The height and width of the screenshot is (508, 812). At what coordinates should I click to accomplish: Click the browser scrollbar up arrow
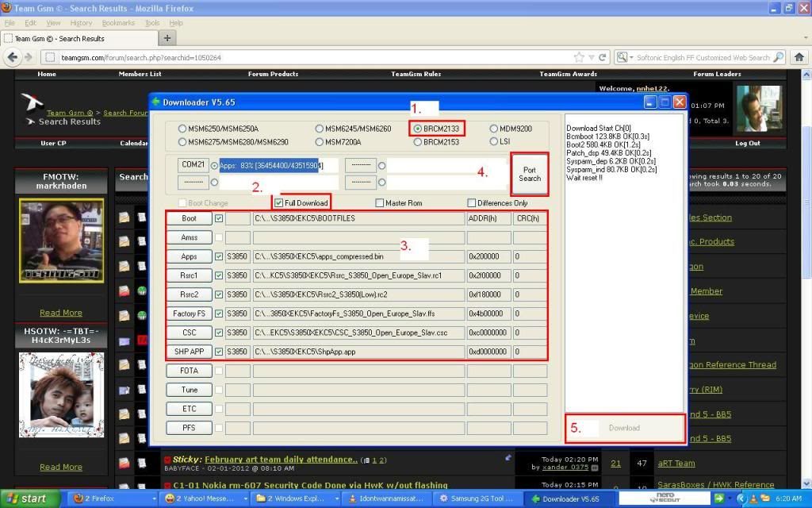[x=806, y=75]
